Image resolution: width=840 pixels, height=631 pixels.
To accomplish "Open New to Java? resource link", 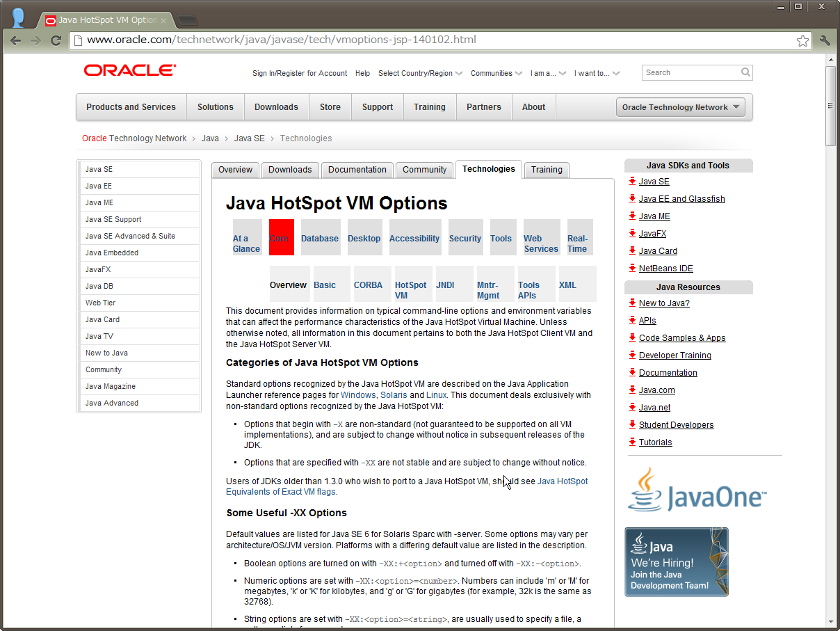I will click(x=664, y=303).
